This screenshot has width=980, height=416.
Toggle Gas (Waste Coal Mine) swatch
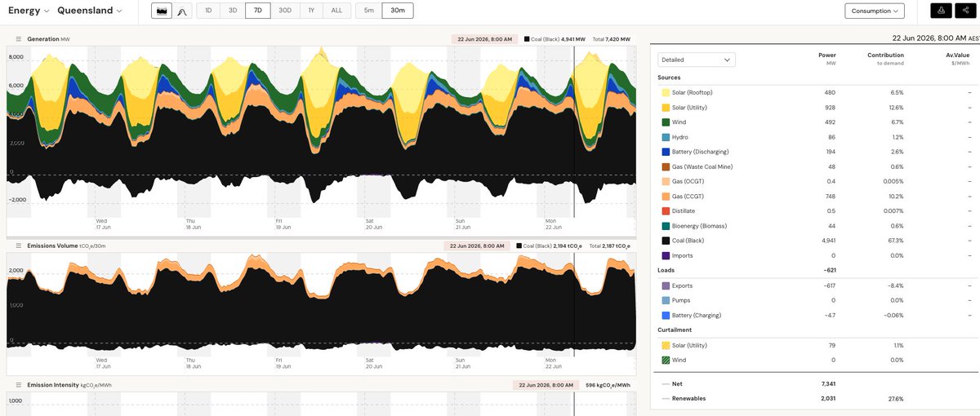(x=666, y=166)
